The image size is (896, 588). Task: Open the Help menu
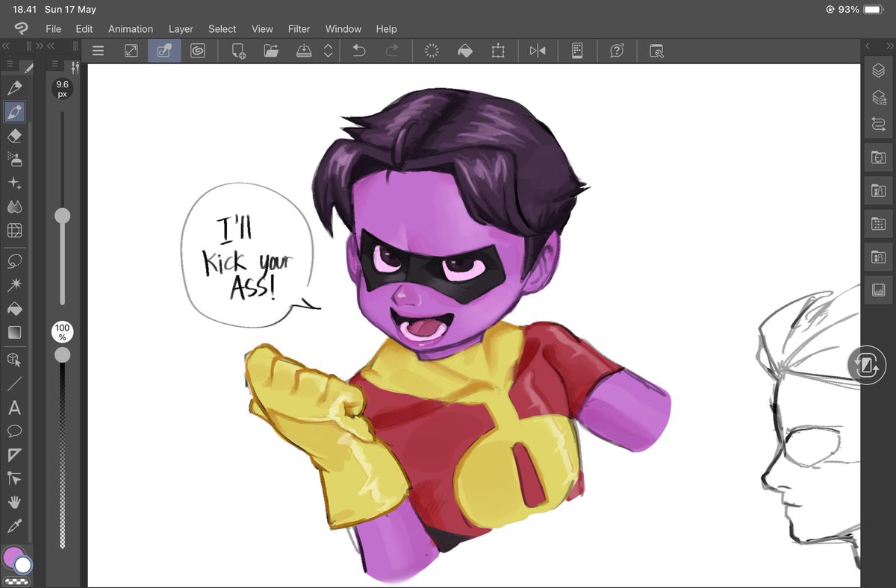[386, 29]
